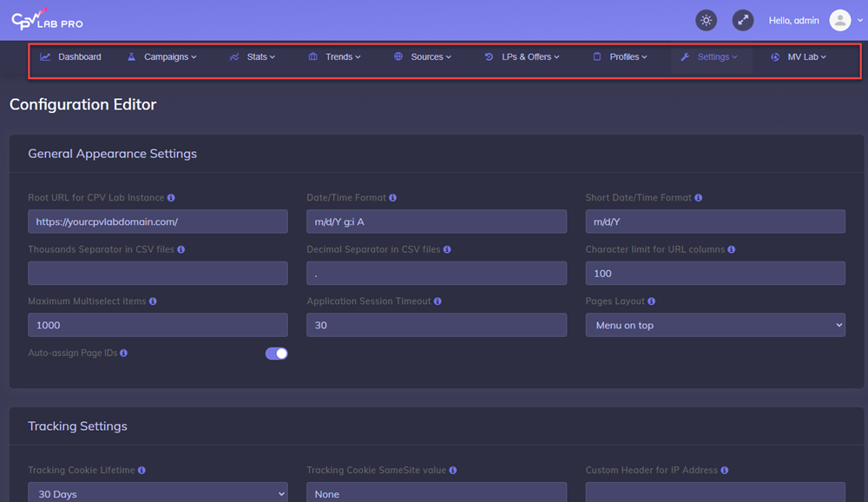
Task: Click info icon beside Date/Time Format
Action: tap(391, 197)
